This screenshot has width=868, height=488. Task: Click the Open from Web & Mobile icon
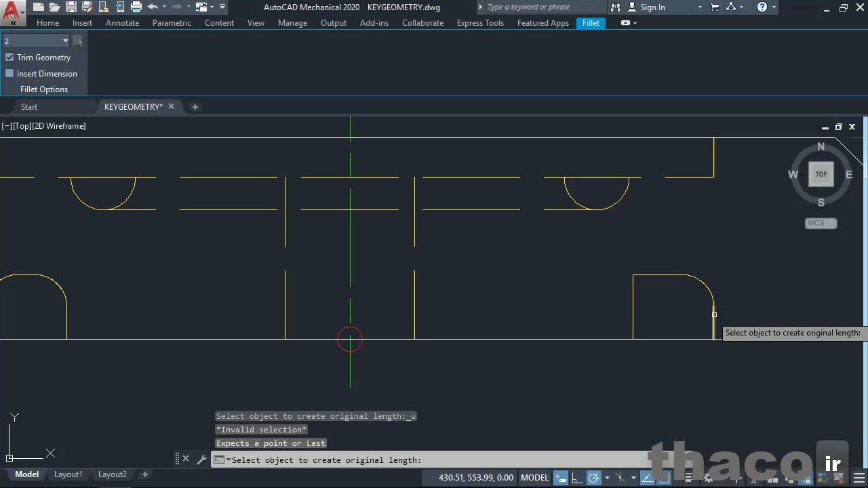[x=104, y=7]
